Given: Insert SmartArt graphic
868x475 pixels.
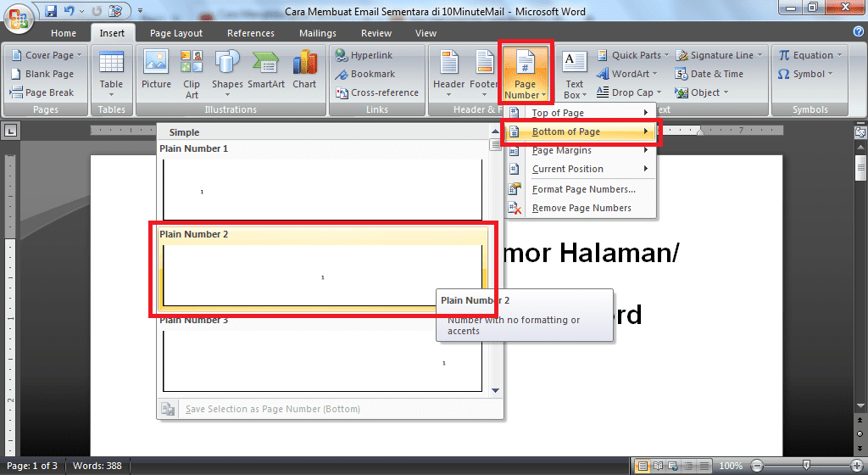Looking at the screenshot, I should coord(265,71).
